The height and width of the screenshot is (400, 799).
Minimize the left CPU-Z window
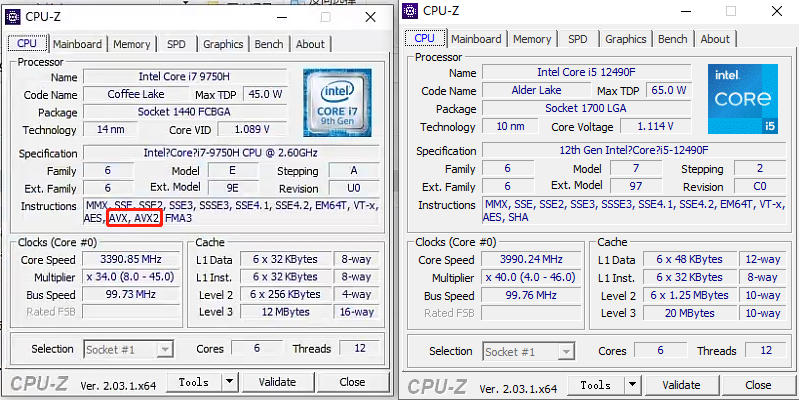tap(284, 18)
